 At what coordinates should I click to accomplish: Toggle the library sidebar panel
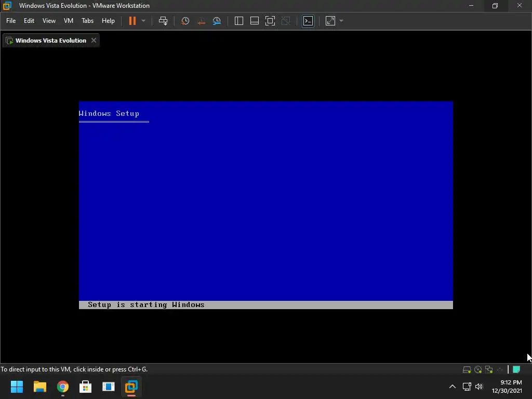click(x=239, y=21)
